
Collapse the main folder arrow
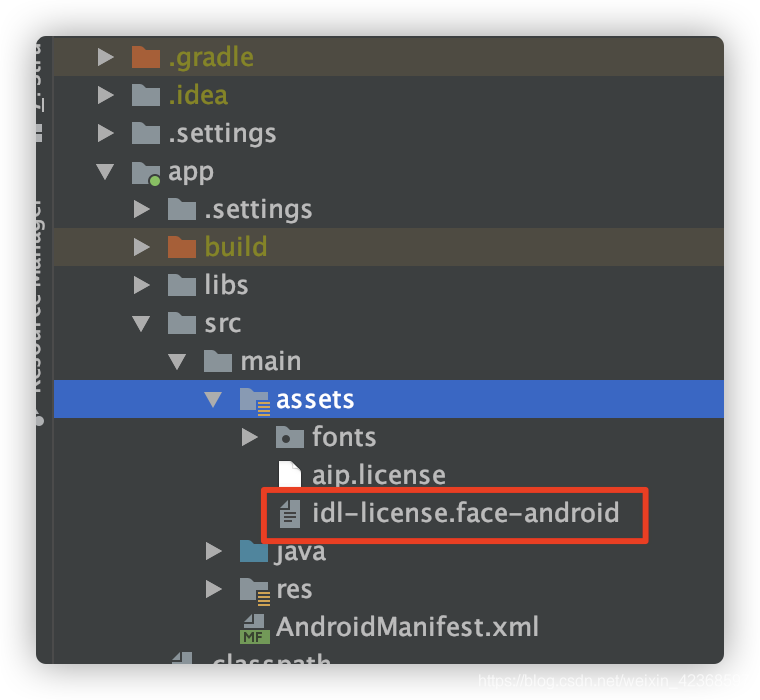click(x=177, y=361)
